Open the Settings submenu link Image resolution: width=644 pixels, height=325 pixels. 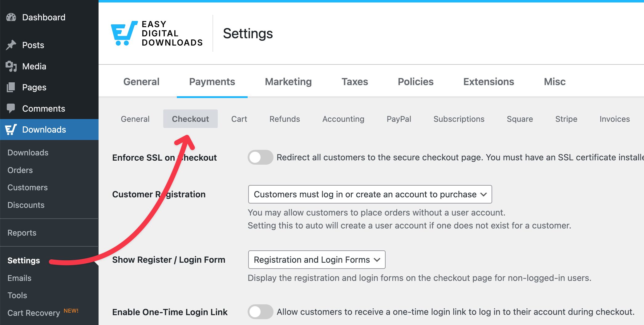point(24,261)
